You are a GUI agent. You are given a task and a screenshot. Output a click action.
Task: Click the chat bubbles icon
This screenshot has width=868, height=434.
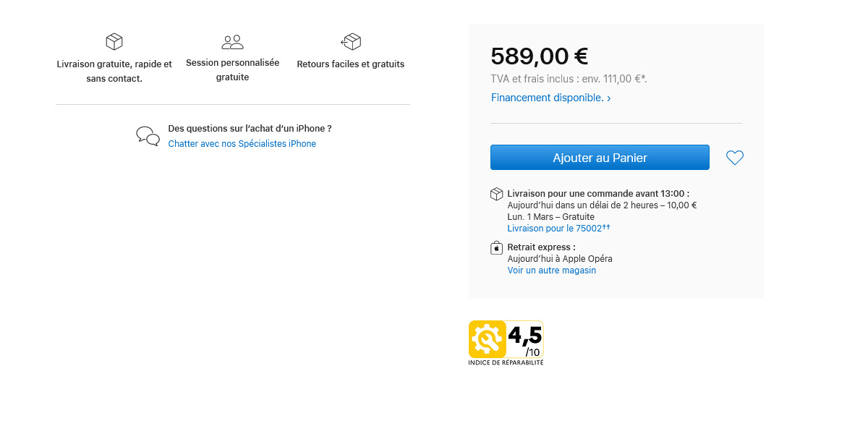[x=148, y=136]
